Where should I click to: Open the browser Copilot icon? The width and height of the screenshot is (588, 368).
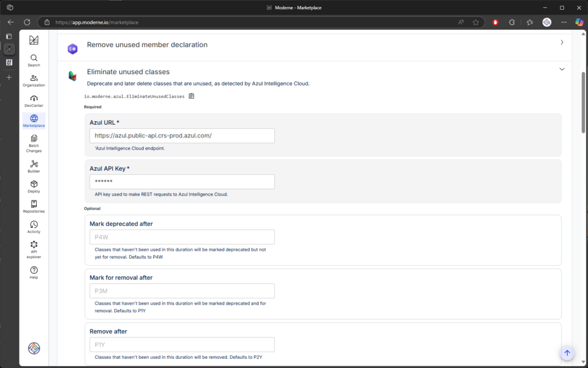tap(579, 22)
